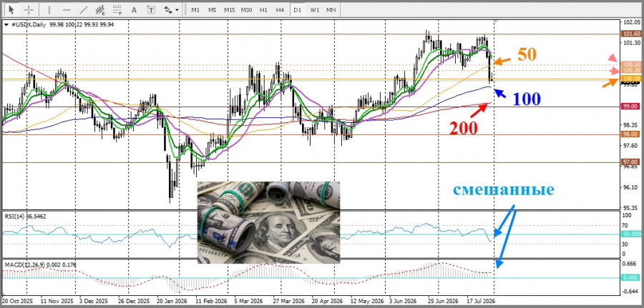Select the cursor arrow tool

point(11,9)
